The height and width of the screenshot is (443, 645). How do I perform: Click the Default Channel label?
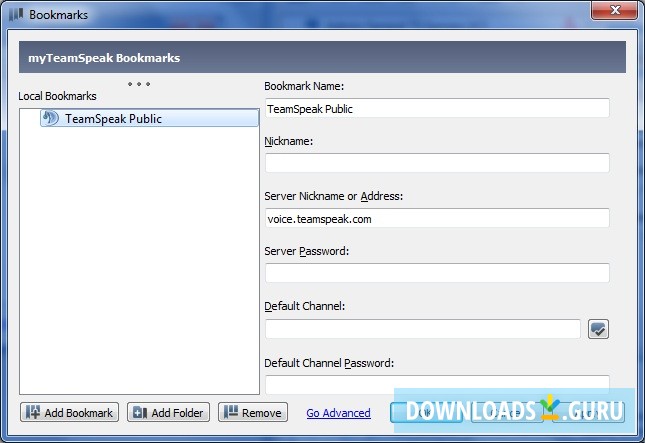coord(304,306)
